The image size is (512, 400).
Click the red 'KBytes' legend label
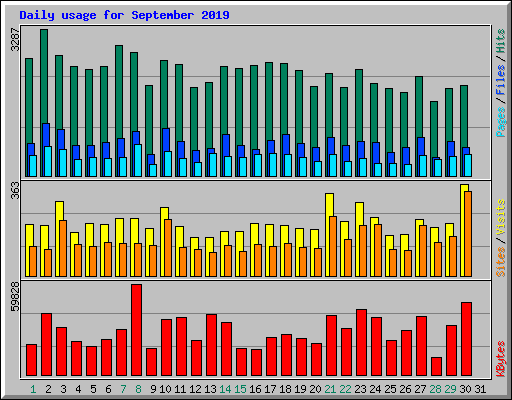pyautogui.click(x=500, y=359)
